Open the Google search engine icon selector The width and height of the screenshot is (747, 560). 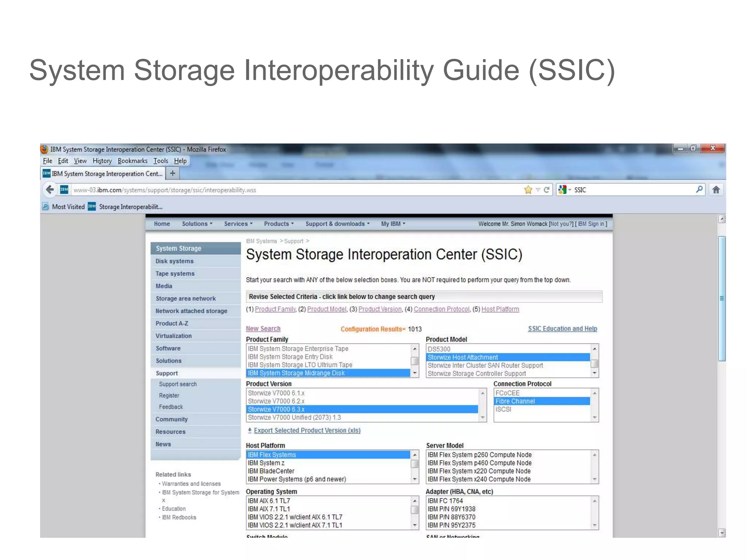tap(564, 190)
